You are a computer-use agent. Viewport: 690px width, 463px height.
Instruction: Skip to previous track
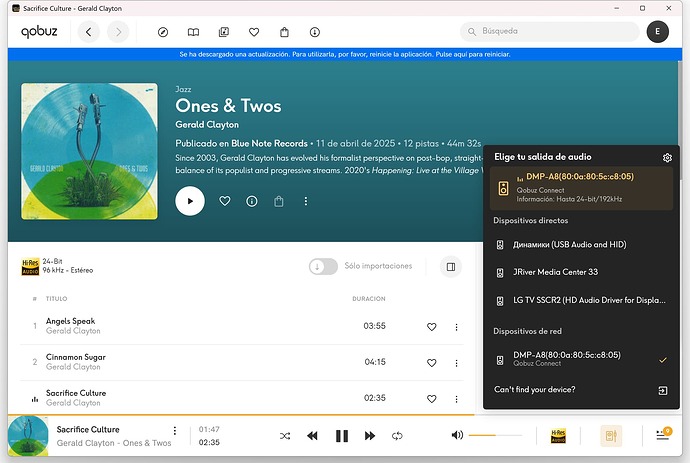(312, 436)
